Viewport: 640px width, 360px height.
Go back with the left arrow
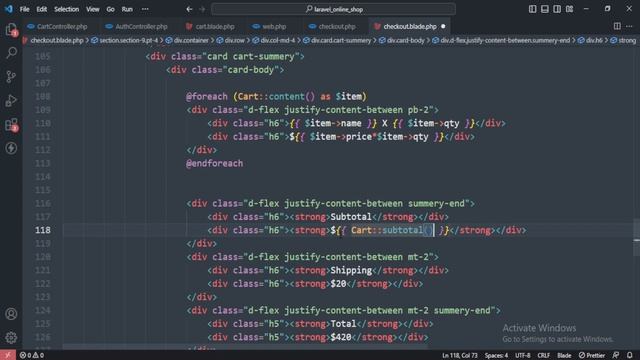click(189, 9)
